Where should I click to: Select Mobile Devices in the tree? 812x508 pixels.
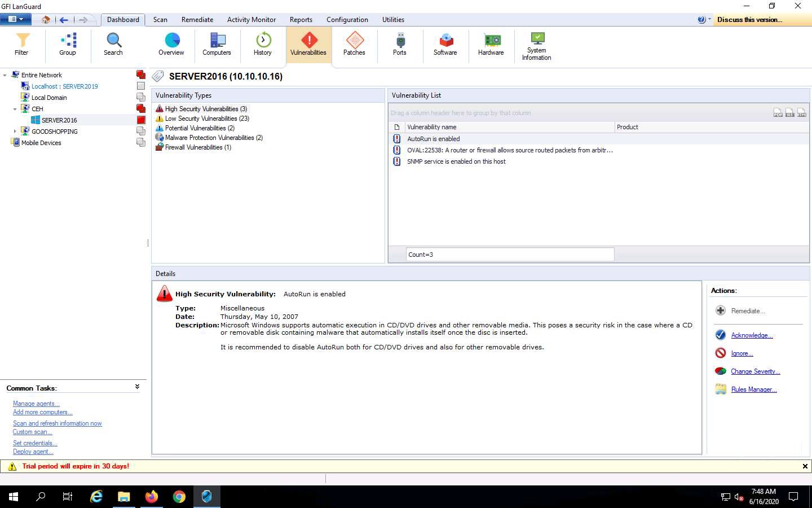tap(41, 143)
